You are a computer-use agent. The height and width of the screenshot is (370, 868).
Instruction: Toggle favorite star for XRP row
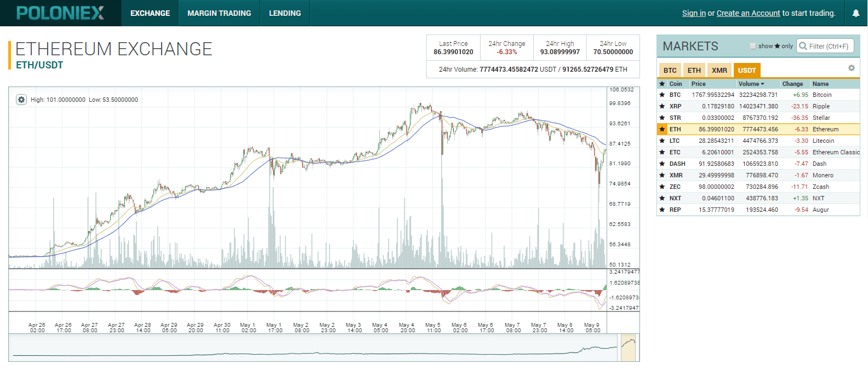(x=662, y=106)
